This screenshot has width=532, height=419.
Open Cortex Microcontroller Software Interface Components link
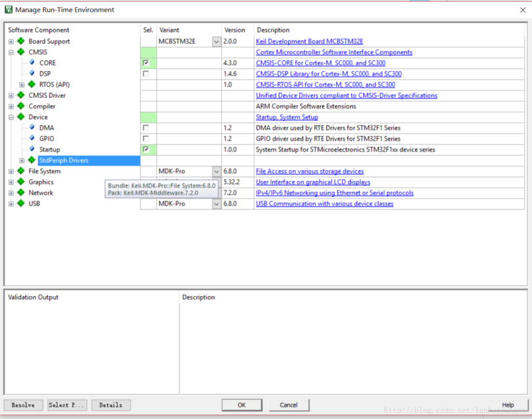pos(334,53)
